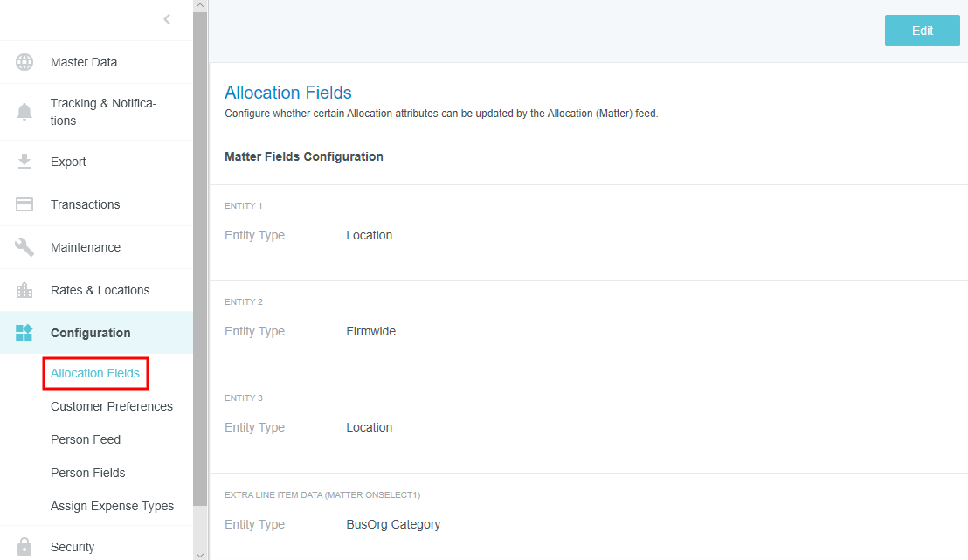Click the download arrow Export icon
This screenshot has width=968, height=560.
pyautogui.click(x=24, y=162)
